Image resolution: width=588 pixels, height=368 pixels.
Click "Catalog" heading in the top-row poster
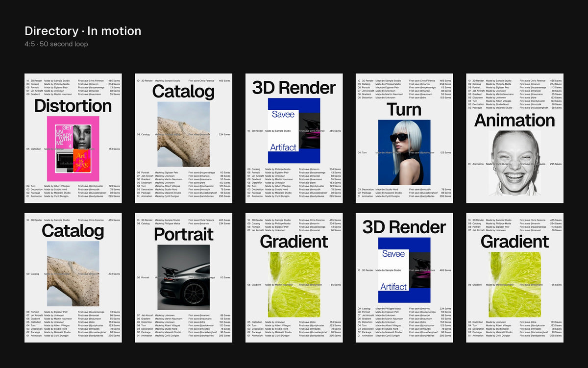pyautogui.click(x=183, y=92)
